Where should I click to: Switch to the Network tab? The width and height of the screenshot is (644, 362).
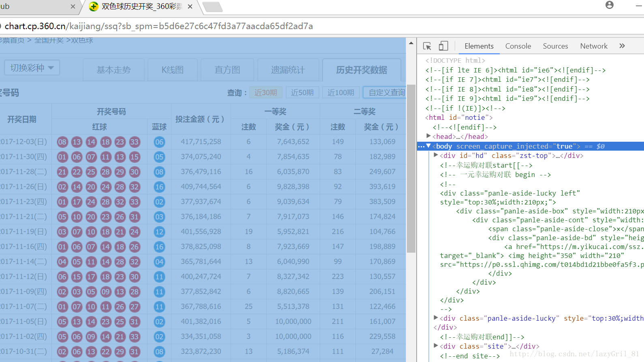click(x=594, y=46)
